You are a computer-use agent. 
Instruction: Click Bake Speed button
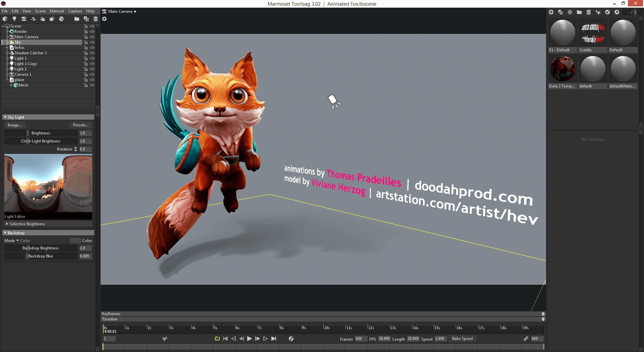463,339
